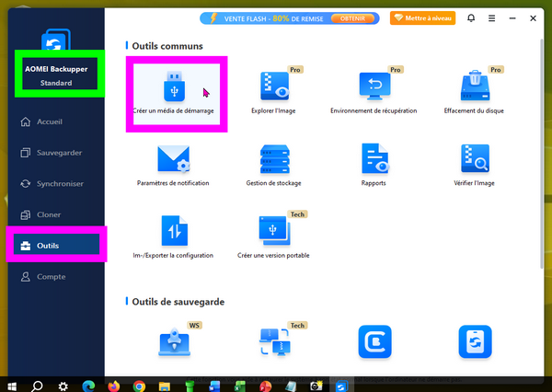Viewport: 552px width, 392px height.
Task: Launch Environnement de récupération tool
Action: [374, 90]
